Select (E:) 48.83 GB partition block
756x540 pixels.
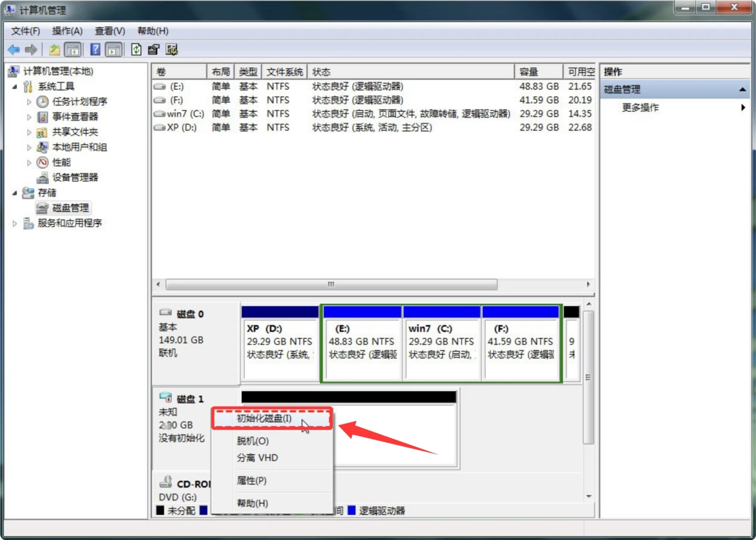pyautogui.click(x=362, y=343)
